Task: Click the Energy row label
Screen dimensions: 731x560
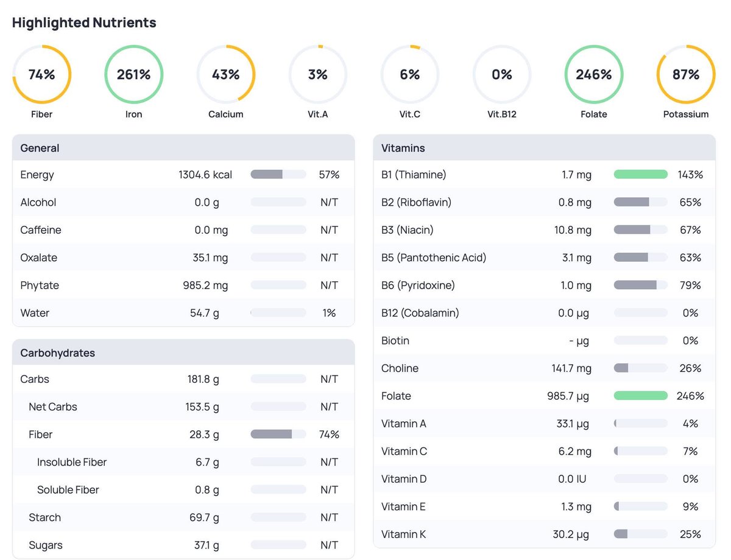Action: point(37,175)
